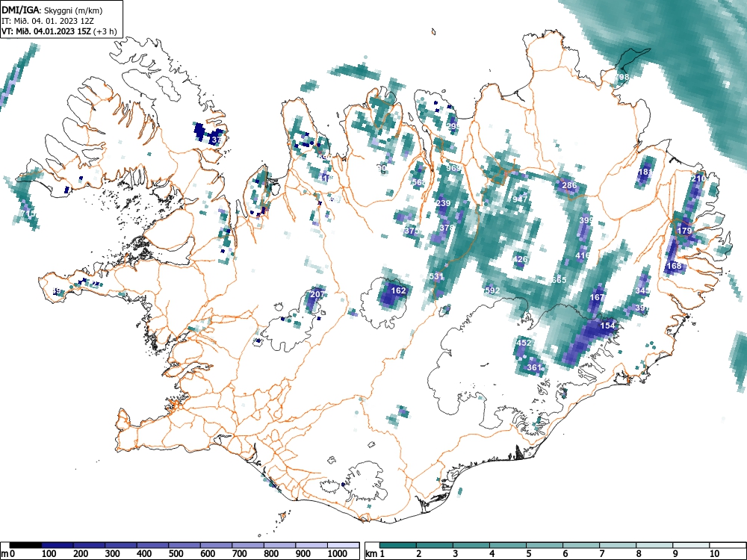Click visibility value 207 on the map

coord(317,294)
